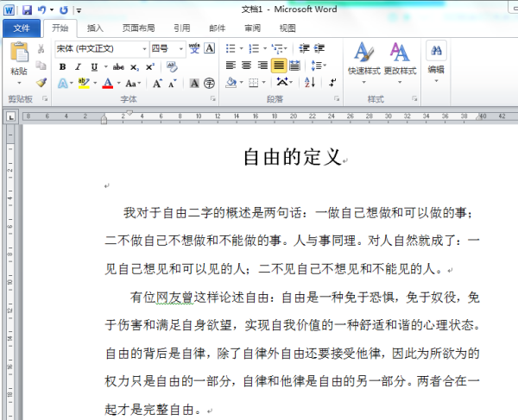Click the phonetic guide 文 icon
Screen dimensions: 518x420
pyautogui.click(x=194, y=48)
